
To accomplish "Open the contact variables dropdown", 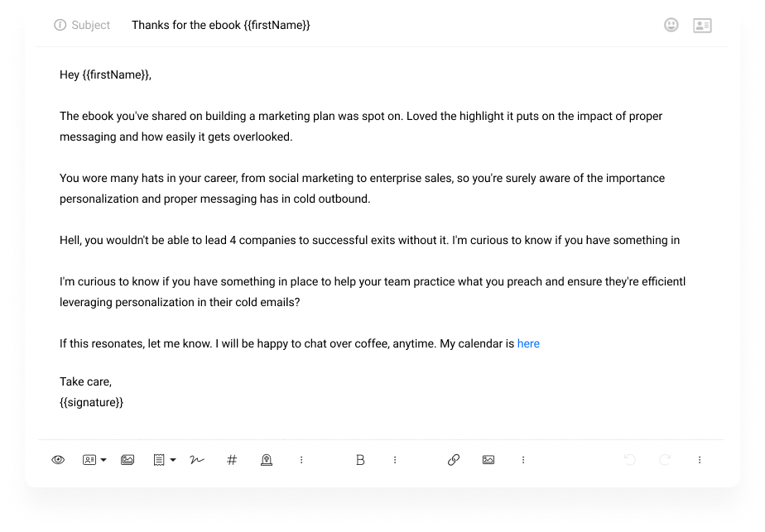I will [94, 460].
